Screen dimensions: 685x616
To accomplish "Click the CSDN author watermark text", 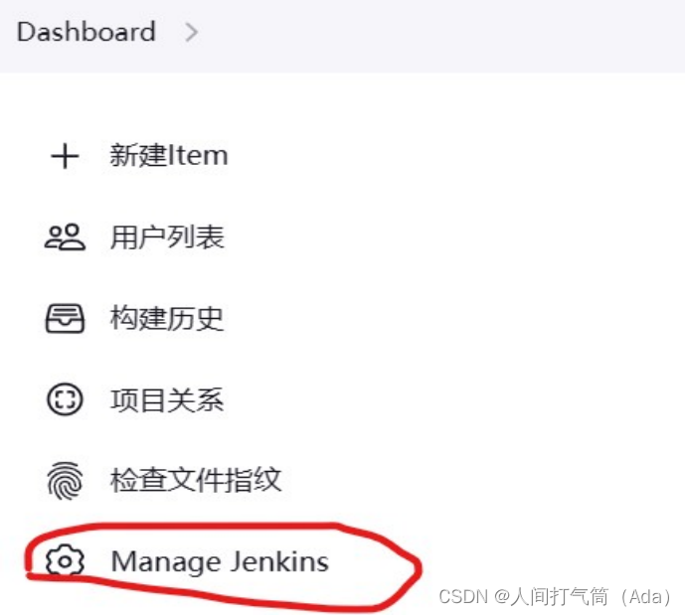I will (555, 596).
